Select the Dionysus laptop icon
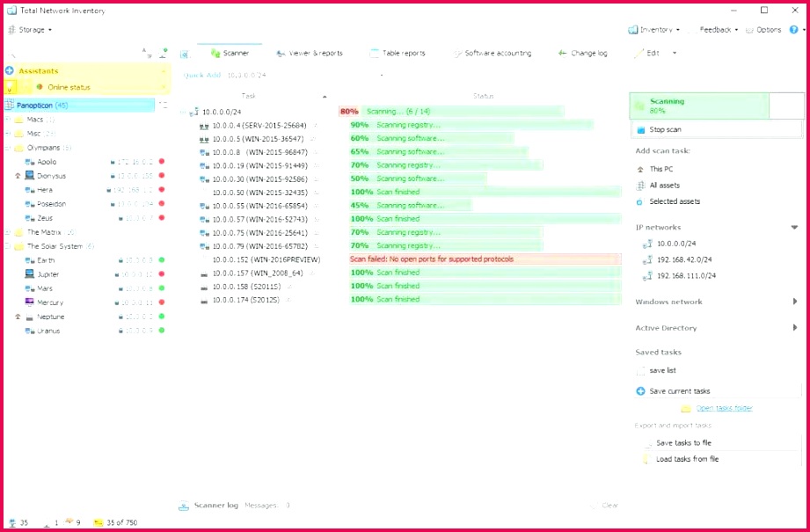 29,176
